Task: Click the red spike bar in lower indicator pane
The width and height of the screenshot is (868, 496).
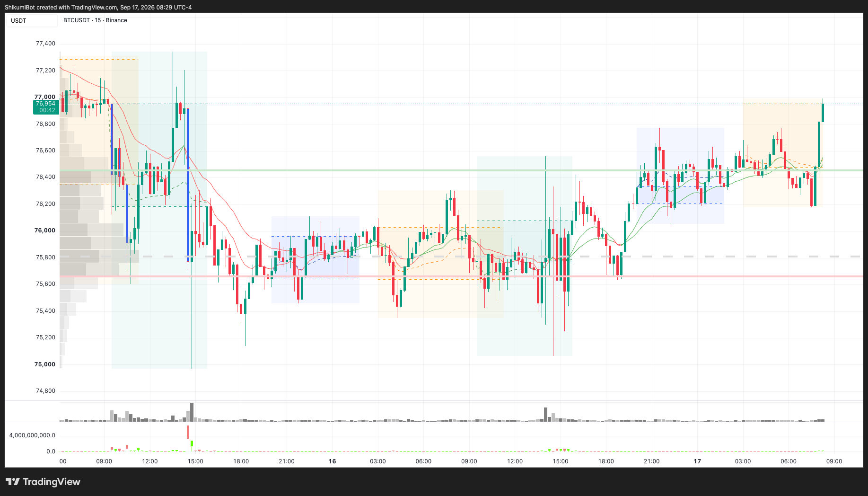Action: 188,432
